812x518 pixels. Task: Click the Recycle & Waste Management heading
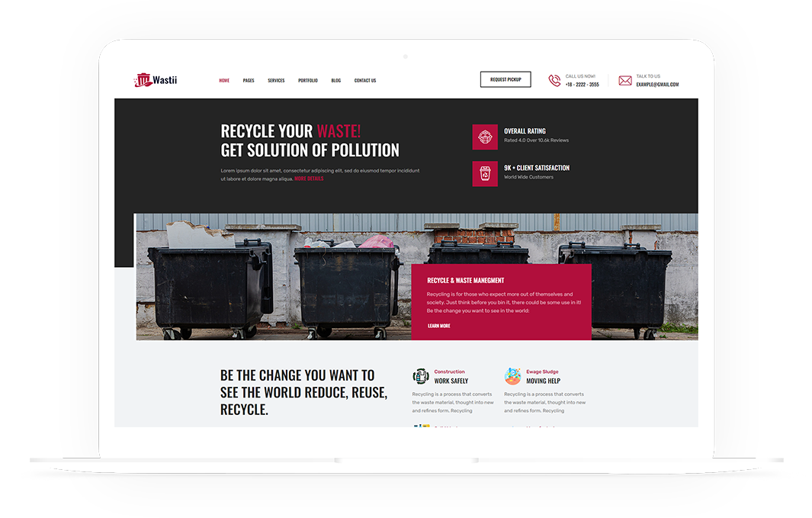click(x=466, y=280)
